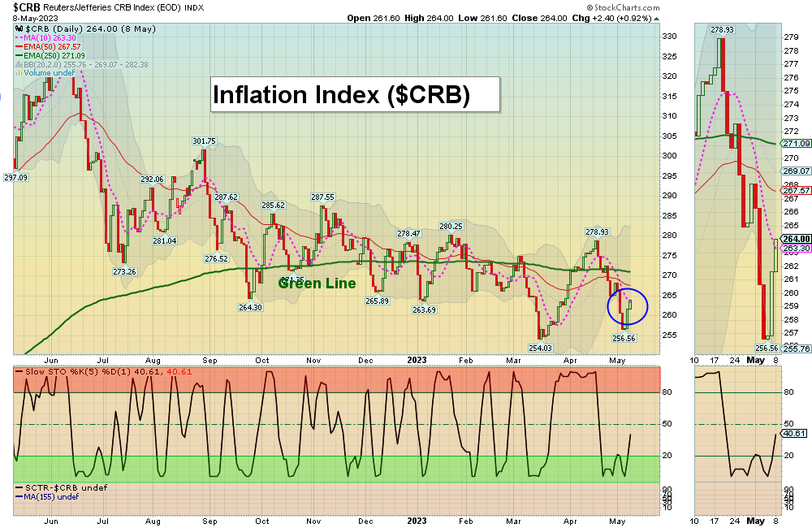Select the May label on mini-chart axis

[x=757, y=360]
